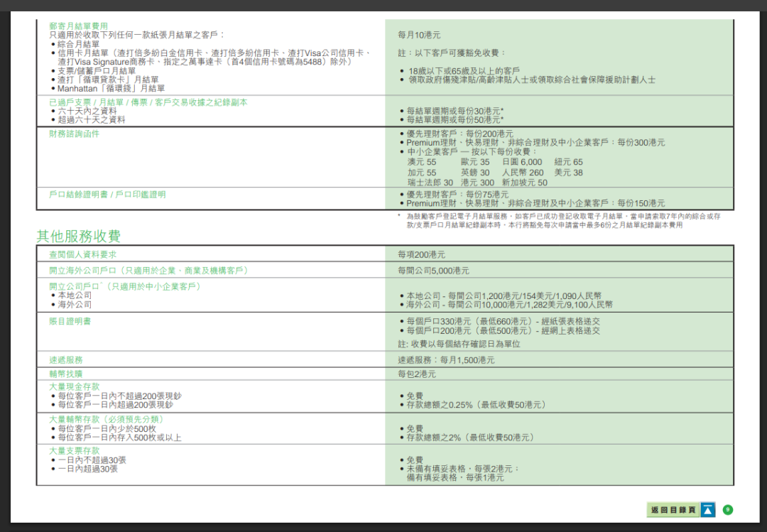Click the 其他服務收費 section heading
The height and width of the screenshot is (532, 767).
[x=78, y=237]
